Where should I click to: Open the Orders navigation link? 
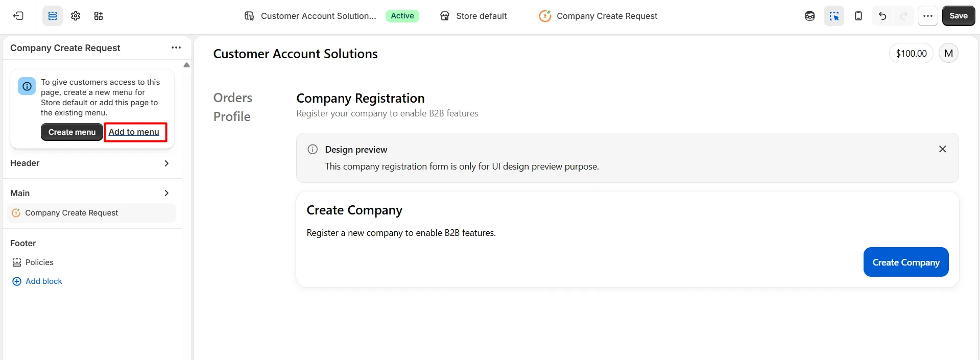233,98
